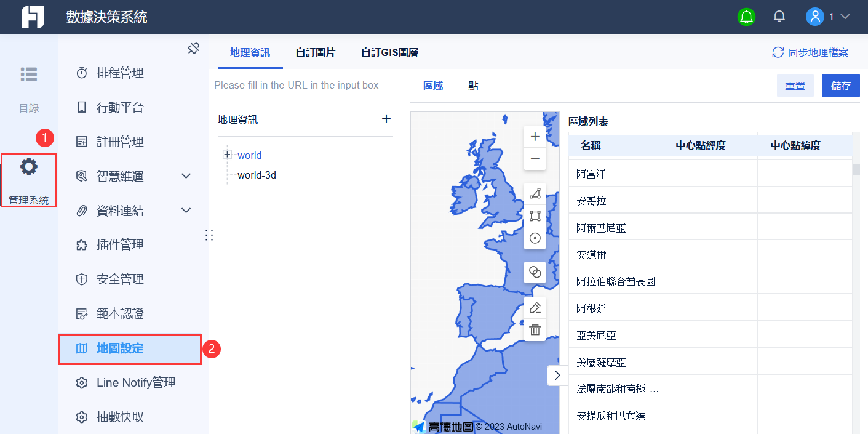Add a new geography item with the plus icon
The image size is (868, 434).
(386, 119)
